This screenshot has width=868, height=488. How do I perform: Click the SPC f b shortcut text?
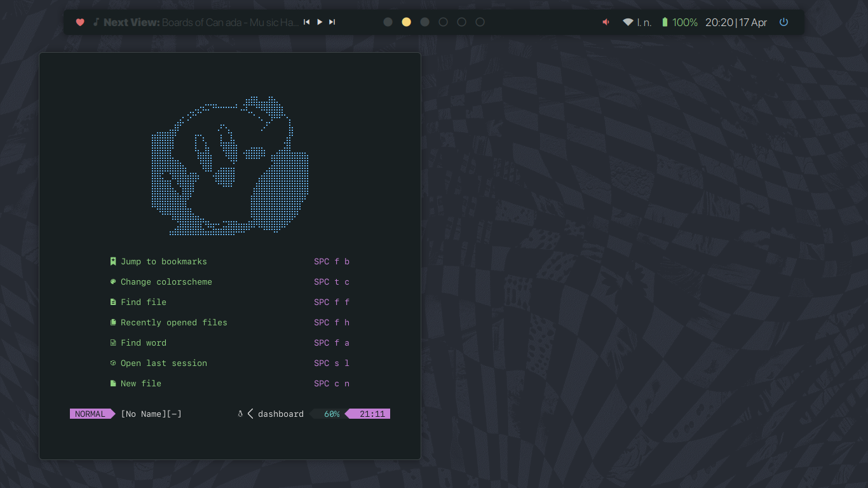332,261
